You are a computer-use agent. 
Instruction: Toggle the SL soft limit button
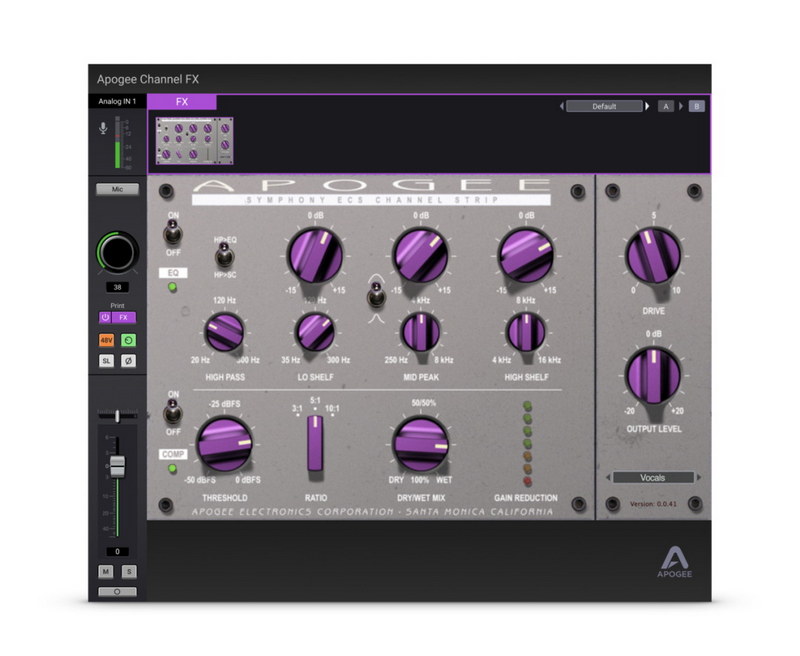(106, 361)
